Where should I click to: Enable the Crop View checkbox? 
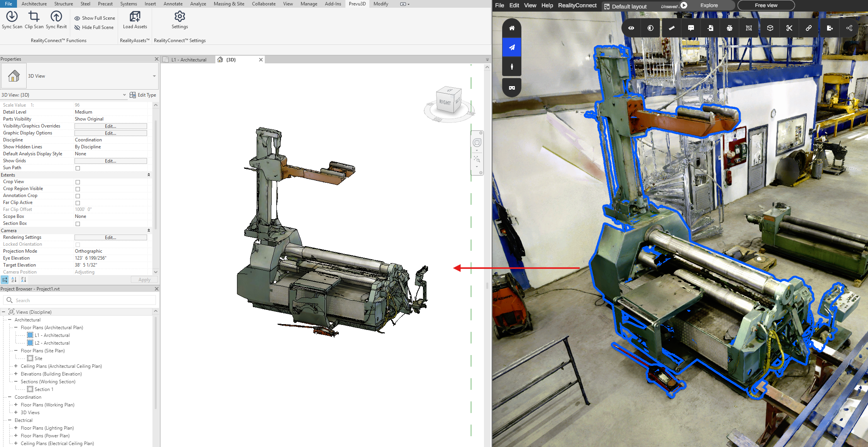78,182
